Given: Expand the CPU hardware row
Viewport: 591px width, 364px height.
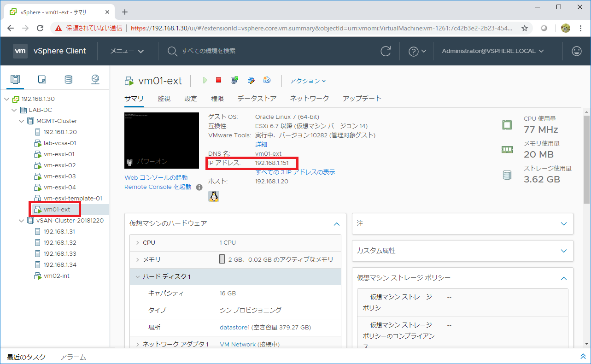Looking at the screenshot, I should coord(138,243).
